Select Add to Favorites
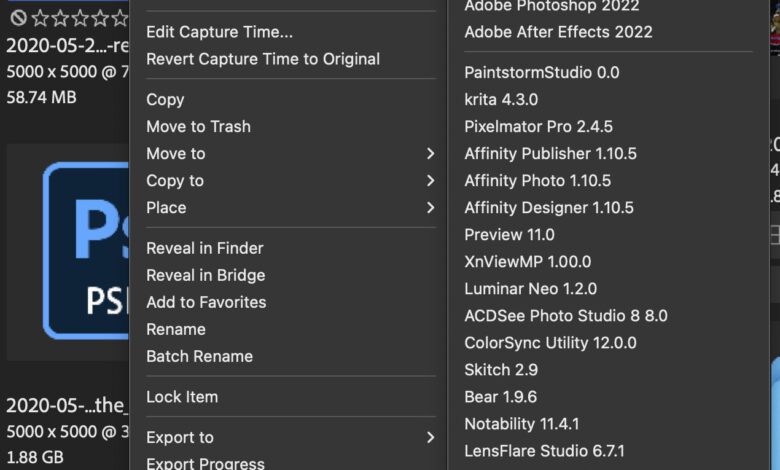Screen dimensions: 780x470 pos(206,302)
